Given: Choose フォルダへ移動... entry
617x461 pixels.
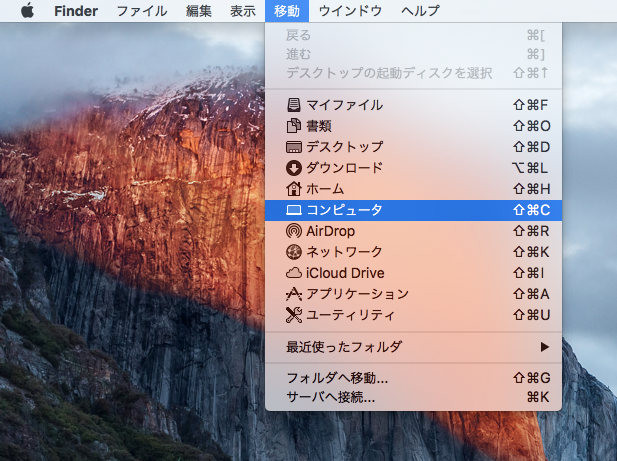Looking at the screenshot, I should (x=414, y=378).
